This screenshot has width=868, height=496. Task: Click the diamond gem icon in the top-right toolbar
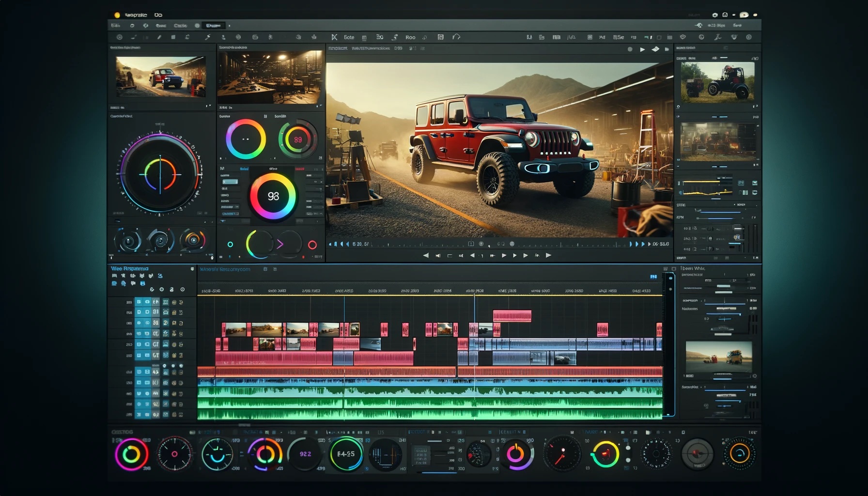(683, 37)
